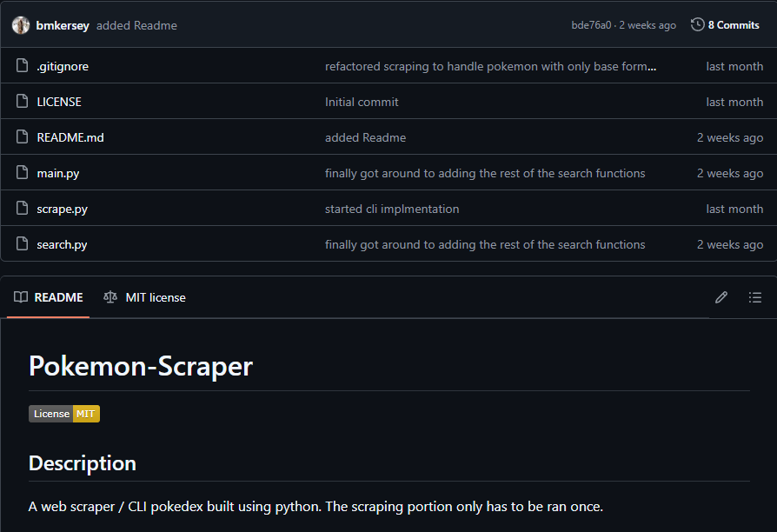The height and width of the screenshot is (532, 777).
Task: Click '2 weeks ago' timestamp in search.py row
Action: click(x=730, y=245)
